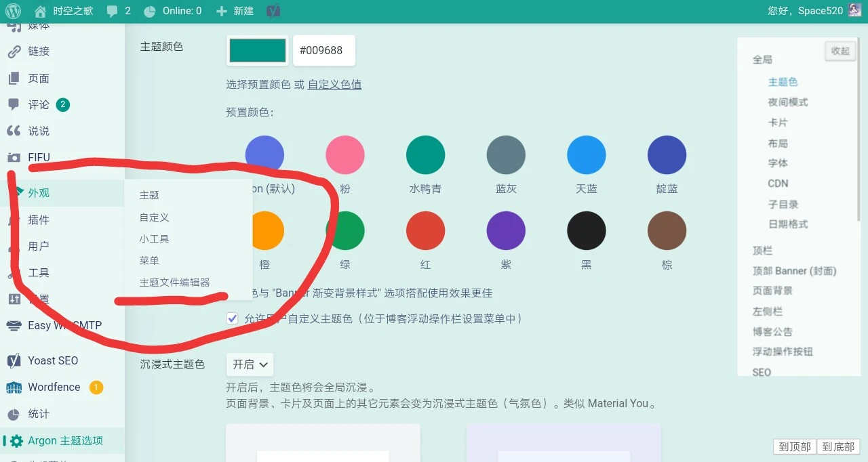This screenshot has width=868, height=462.
Task: Jump to 博客公告 in the outline
Action: pyautogui.click(x=772, y=332)
